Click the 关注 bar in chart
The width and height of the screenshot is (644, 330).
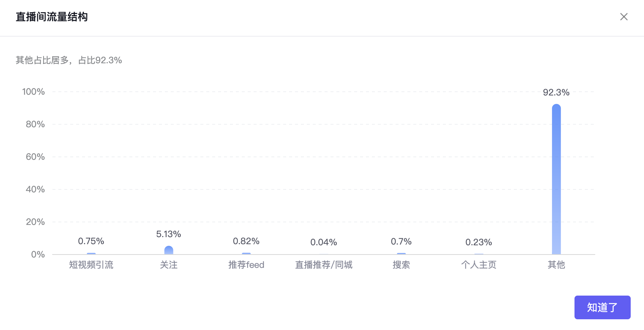coord(169,250)
